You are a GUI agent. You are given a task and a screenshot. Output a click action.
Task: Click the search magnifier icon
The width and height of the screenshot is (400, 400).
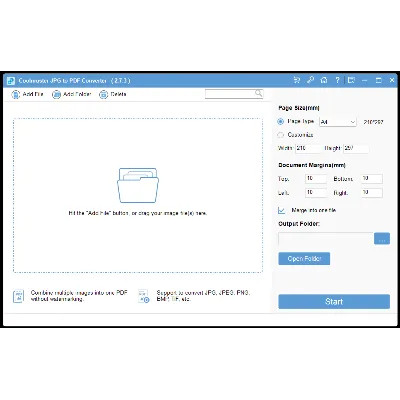(259, 93)
